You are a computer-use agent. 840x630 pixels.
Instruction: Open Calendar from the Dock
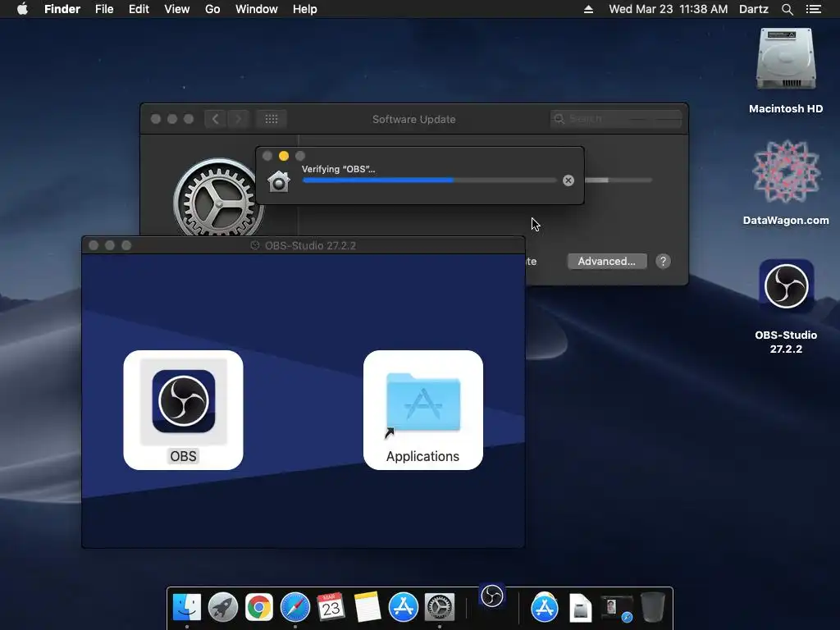(331, 607)
